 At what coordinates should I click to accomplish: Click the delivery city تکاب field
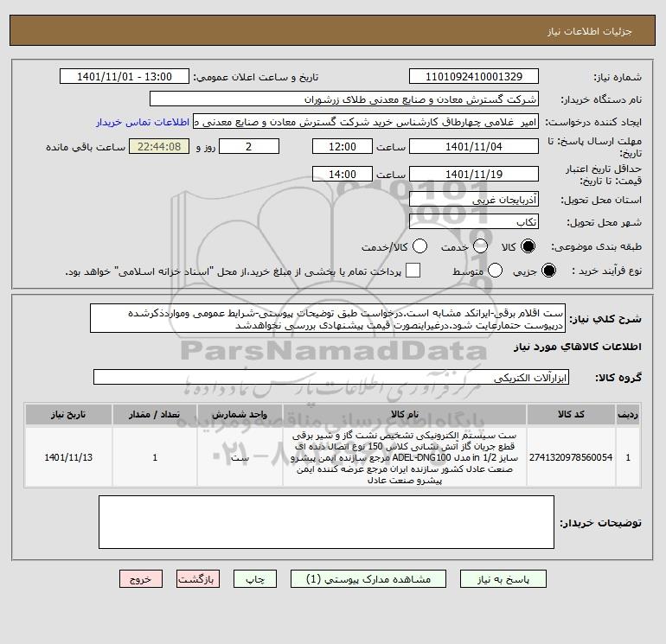(x=474, y=222)
